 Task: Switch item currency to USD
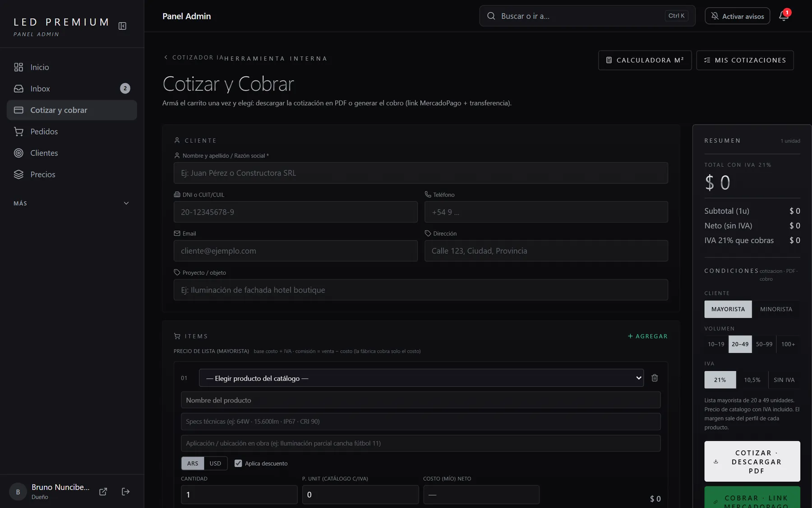click(215, 463)
